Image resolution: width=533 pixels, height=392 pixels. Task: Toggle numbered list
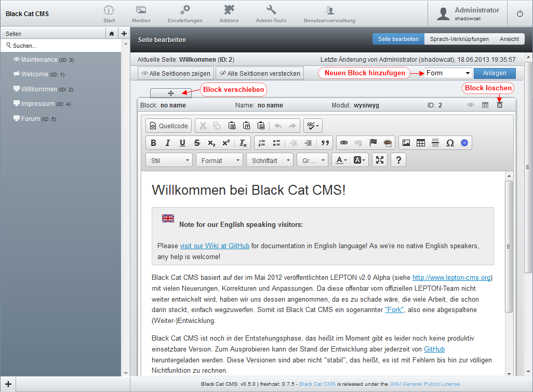pyautogui.click(x=262, y=143)
